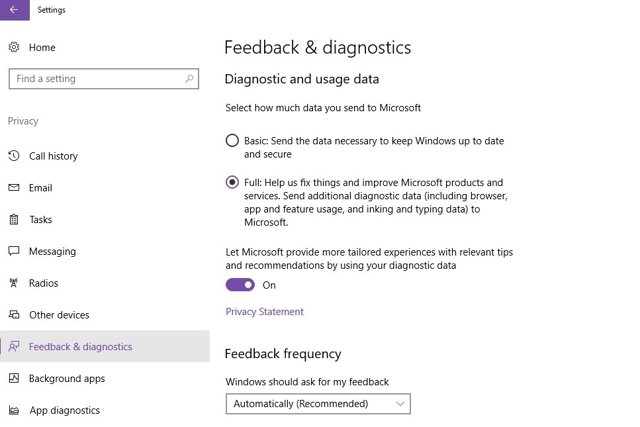Click the App diagnostics icon
This screenshot has width=640, height=427.
(14, 410)
